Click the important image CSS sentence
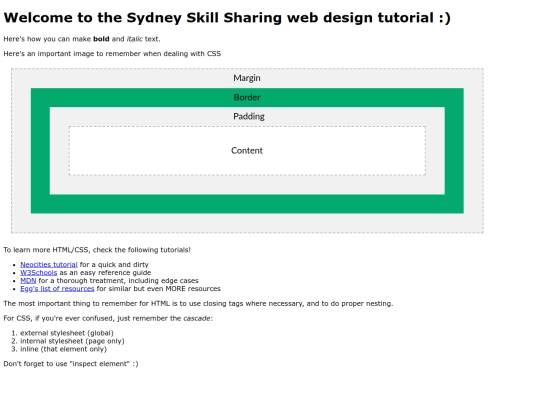Image resolution: width=540 pixels, height=405 pixels. click(x=112, y=54)
